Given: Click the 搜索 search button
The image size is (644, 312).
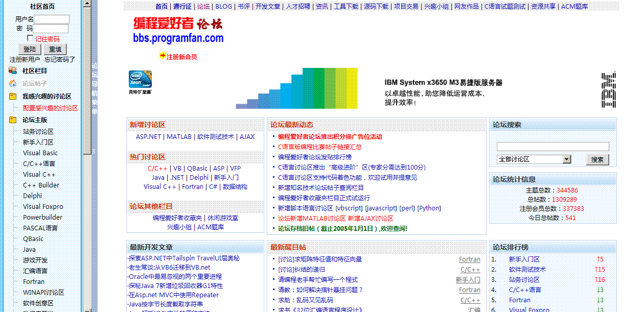Looking at the screenshot, I should tap(597, 159).
